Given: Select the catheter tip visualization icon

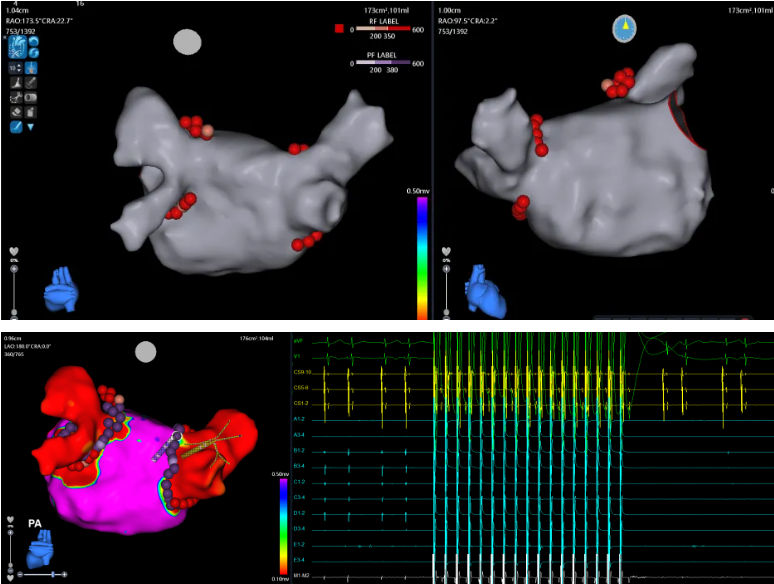Looking at the screenshot, I should pos(31,68).
